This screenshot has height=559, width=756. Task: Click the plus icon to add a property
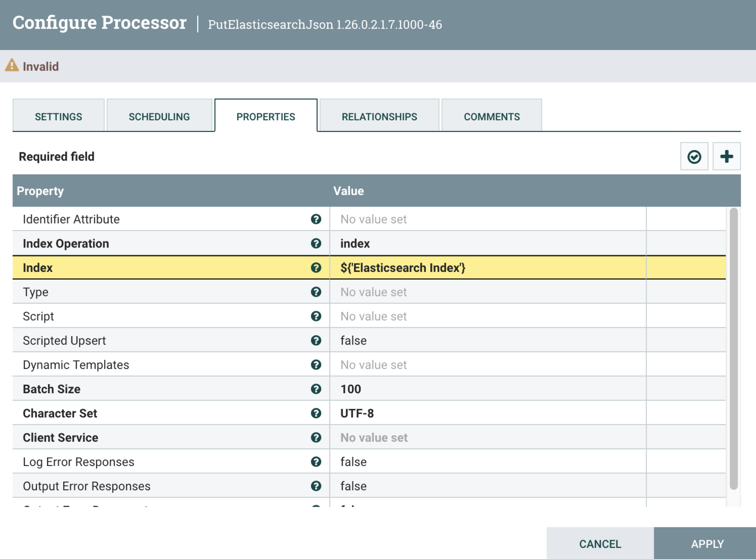click(x=726, y=157)
